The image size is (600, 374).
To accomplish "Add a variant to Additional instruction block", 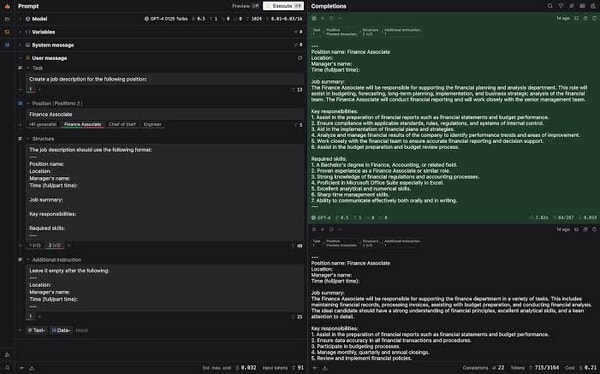I will click(x=39, y=317).
